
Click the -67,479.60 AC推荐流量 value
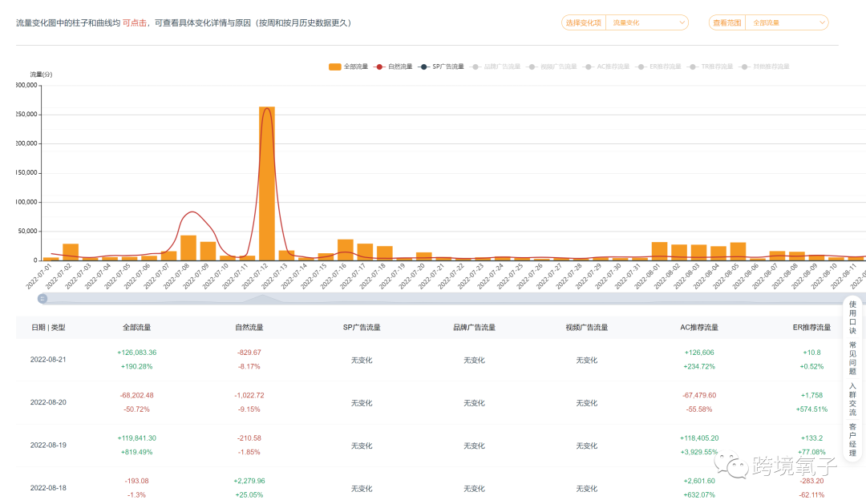[699, 395]
